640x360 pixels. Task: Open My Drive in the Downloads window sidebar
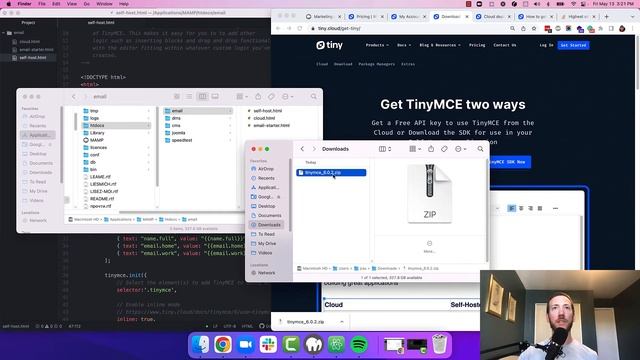tap(267, 244)
